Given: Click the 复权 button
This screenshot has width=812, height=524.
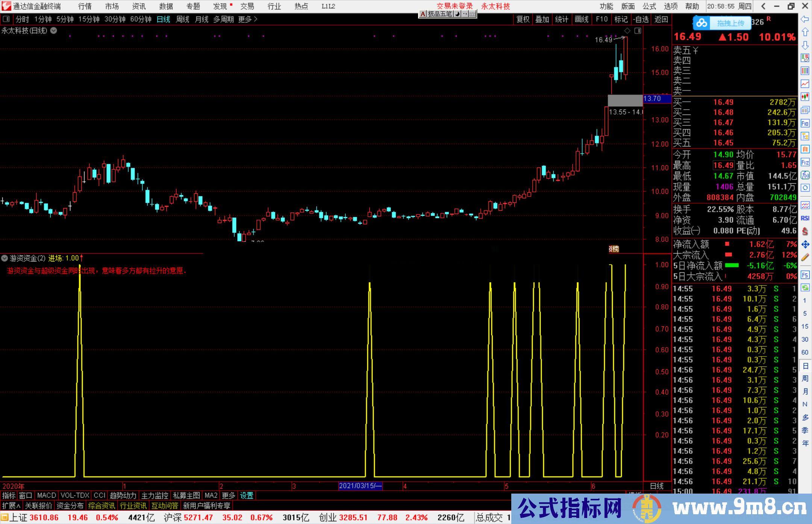Looking at the screenshot, I should tap(523, 19).
